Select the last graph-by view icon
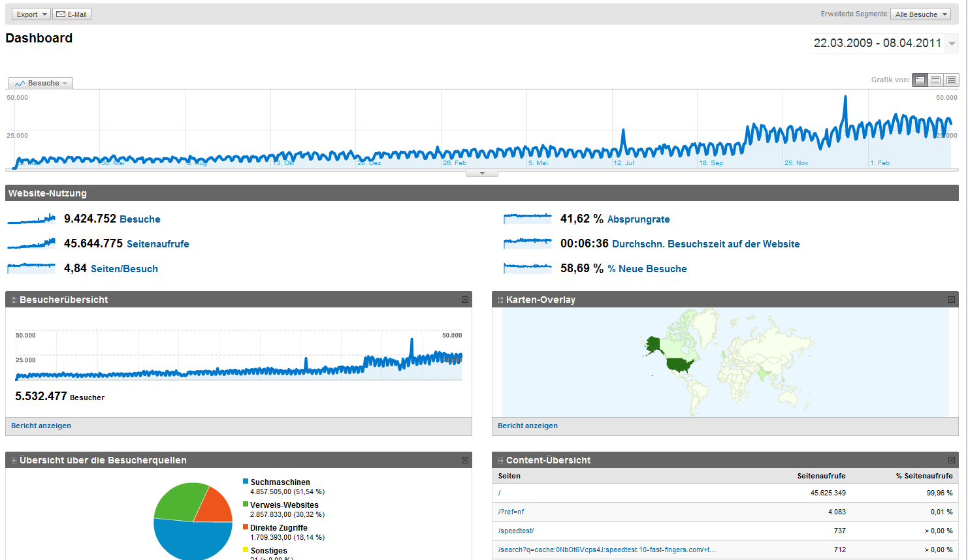 pyautogui.click(x=951, y=80)
